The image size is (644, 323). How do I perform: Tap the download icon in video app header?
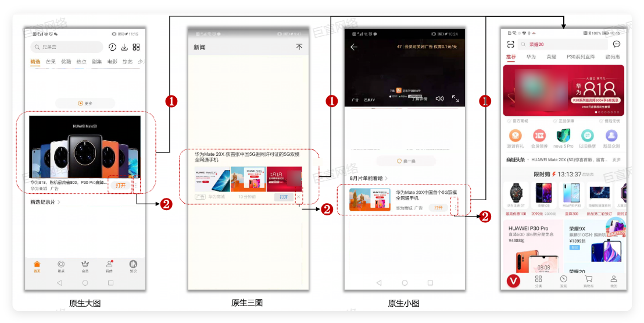click(x=124, y=47)
